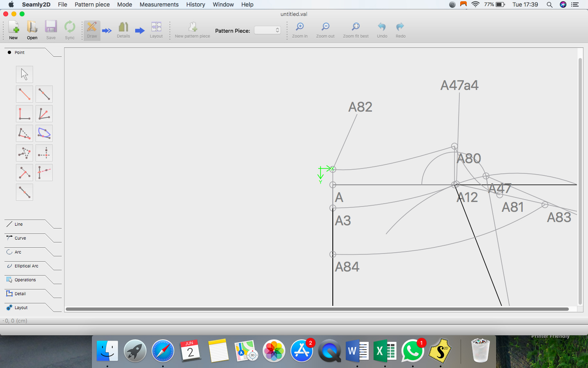Screen dimensions: 588x368
Task: Open the Measurements menu
Action: click(159, 4)
